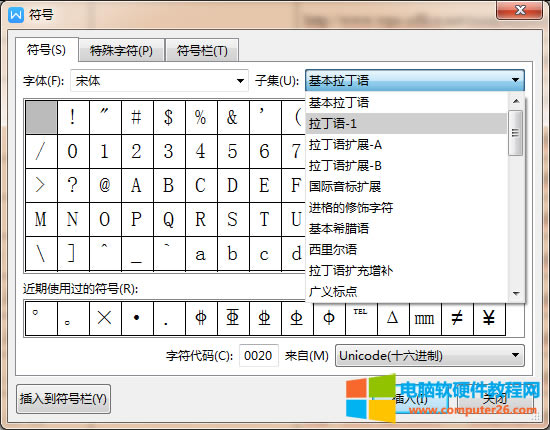Screen dimensions: 550x430
Task: Choose 拉丁语扩充增补 in the subset list
Action: [406, 271]
